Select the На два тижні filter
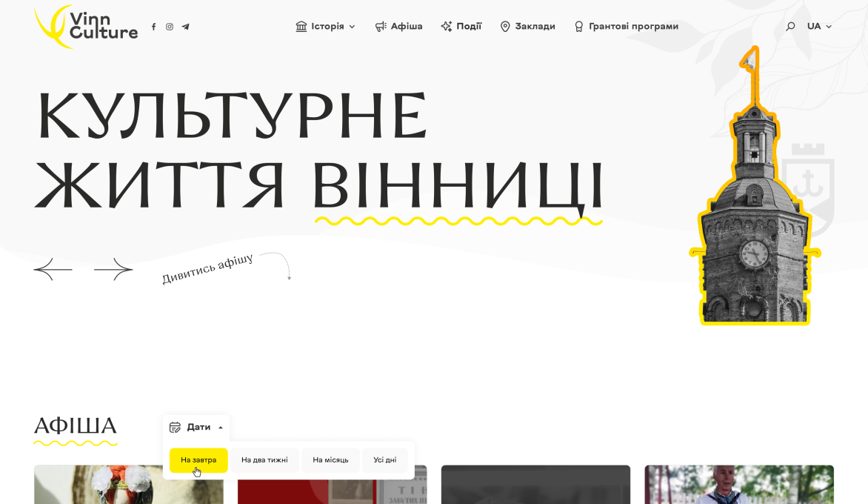The image size is (868, 504). (x=264, y=460)
